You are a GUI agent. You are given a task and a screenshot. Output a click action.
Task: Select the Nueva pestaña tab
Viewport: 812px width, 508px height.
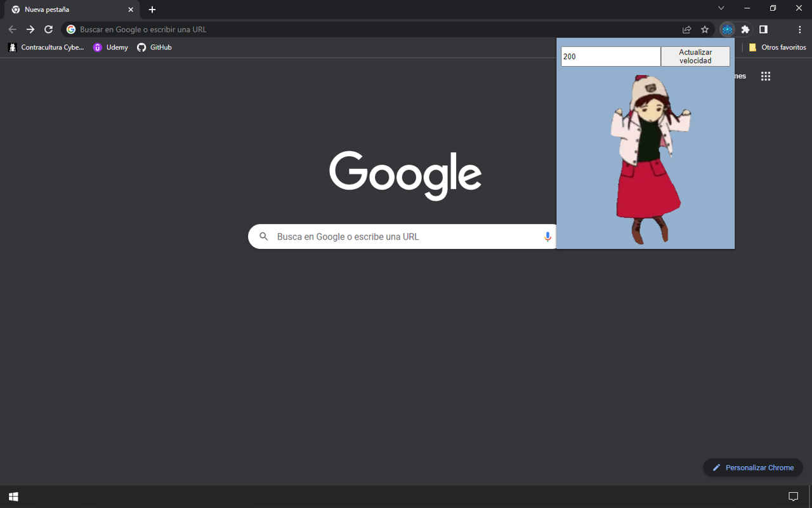click(72, 10)
